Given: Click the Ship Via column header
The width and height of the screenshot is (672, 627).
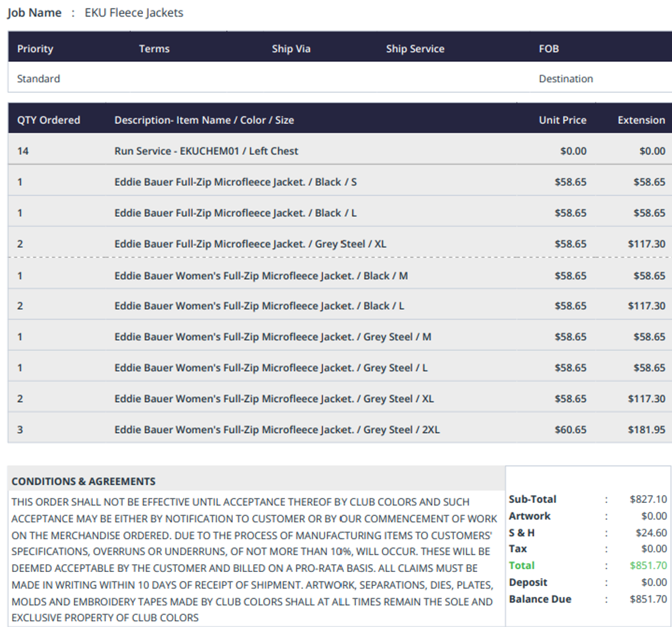Looking at the screenshot, I should tap(291, 49).
